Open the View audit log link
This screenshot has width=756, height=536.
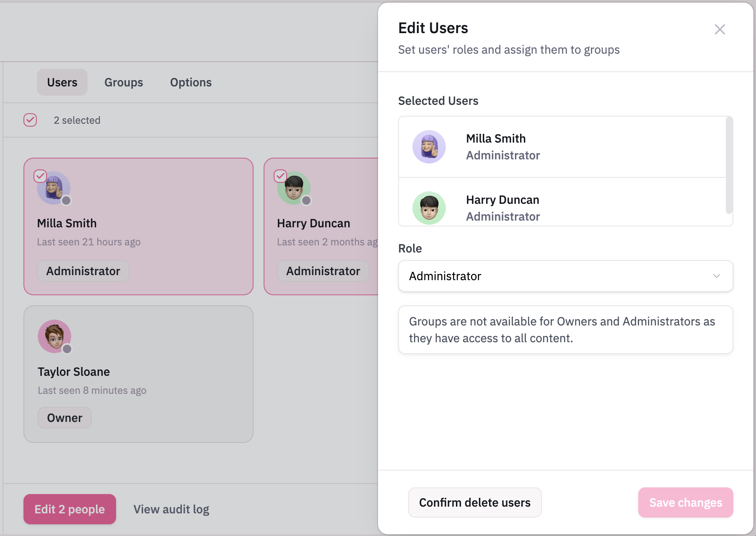171,509
